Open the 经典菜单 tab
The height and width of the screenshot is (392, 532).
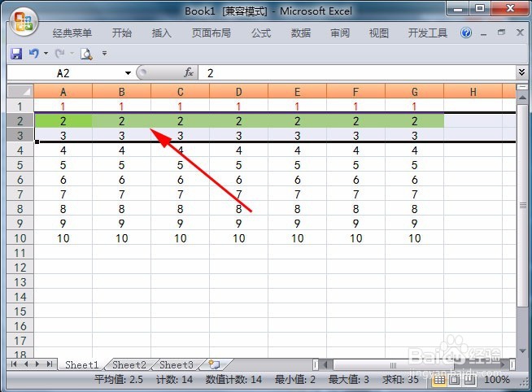[x=72, y=33]
